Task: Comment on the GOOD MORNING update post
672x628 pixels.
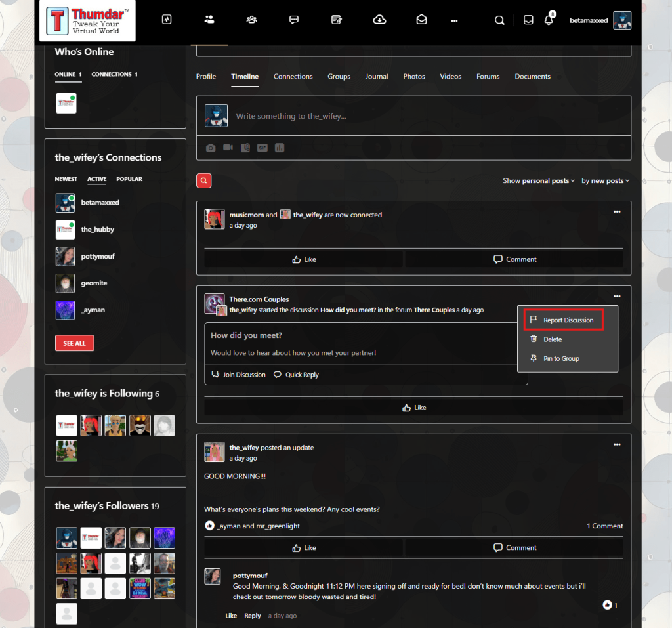Action: point(514,548)
